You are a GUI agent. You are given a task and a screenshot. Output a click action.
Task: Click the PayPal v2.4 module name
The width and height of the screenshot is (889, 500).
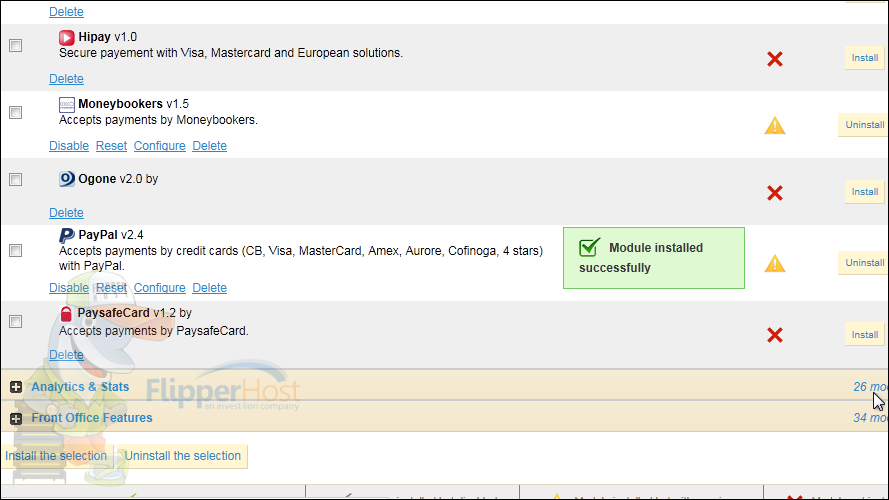coord(111,235)
